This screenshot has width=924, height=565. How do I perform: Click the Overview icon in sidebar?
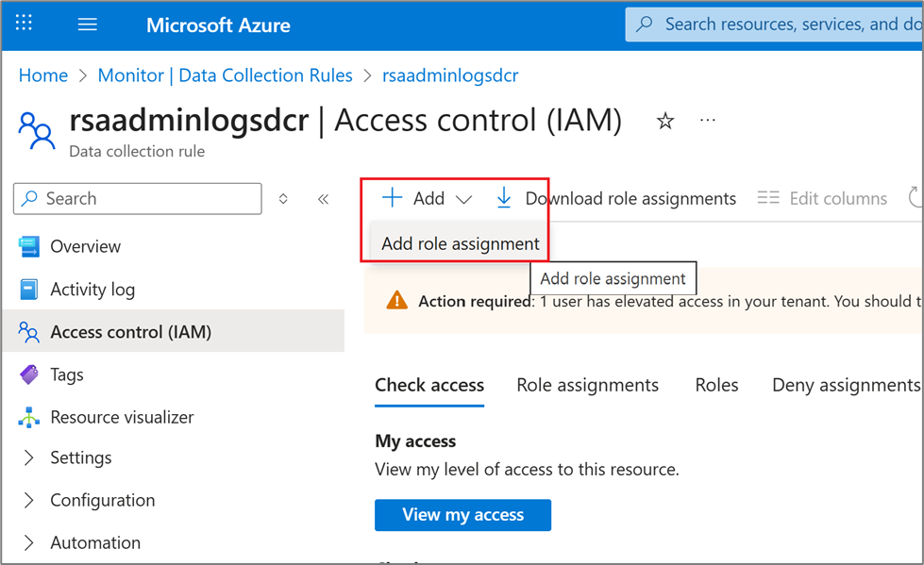tap(29, 247)
